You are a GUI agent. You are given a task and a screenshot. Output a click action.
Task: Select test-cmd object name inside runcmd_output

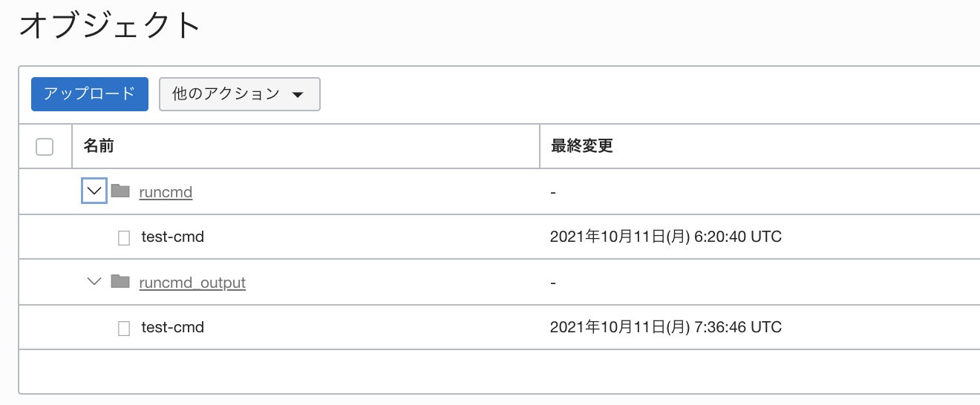coord(172,327)
